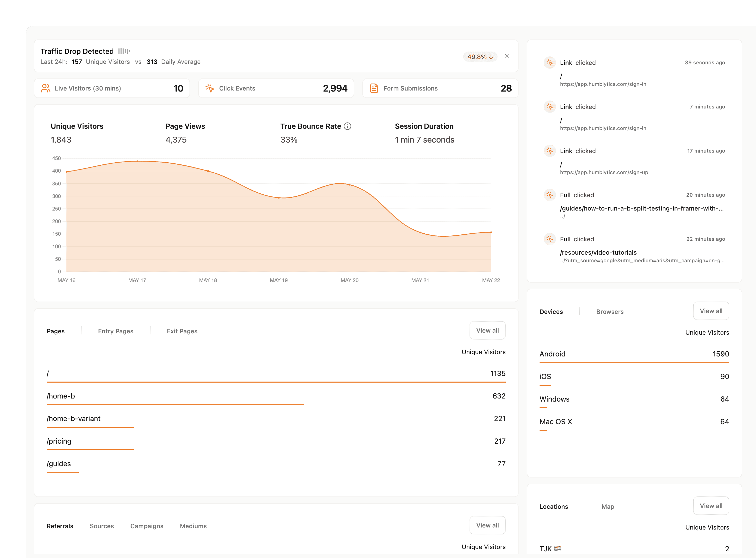Open the True Bounce Rate info icon
Screen dimensions: 756x558
tap(347, 126)
